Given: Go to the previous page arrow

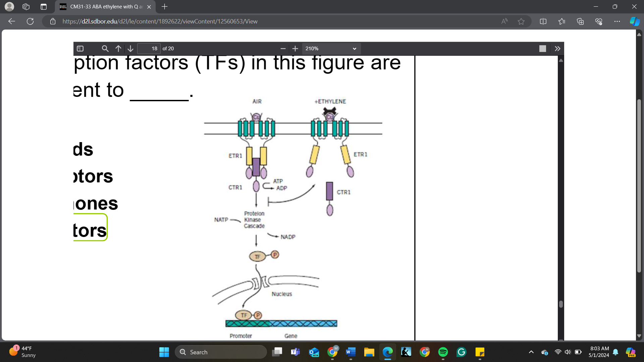Looking at the screenshot, I should (118, 49).
